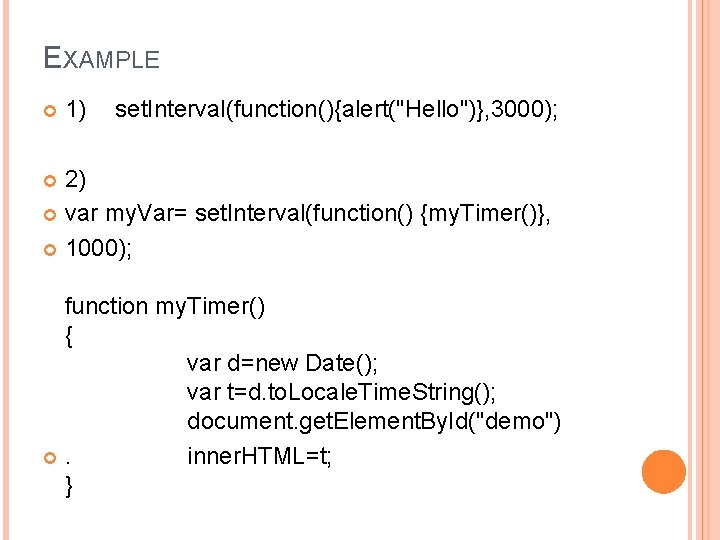Viewport: 720px width, 540px height.
Task: Click the document.get.Element.By.Id("demo") line
Action: (373, 422)
